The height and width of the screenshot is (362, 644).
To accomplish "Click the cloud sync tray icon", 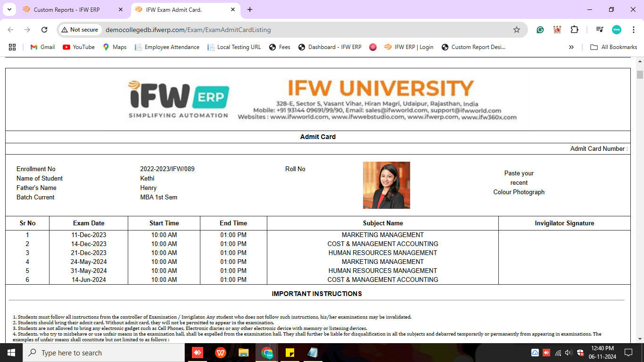I will (535, 353).
